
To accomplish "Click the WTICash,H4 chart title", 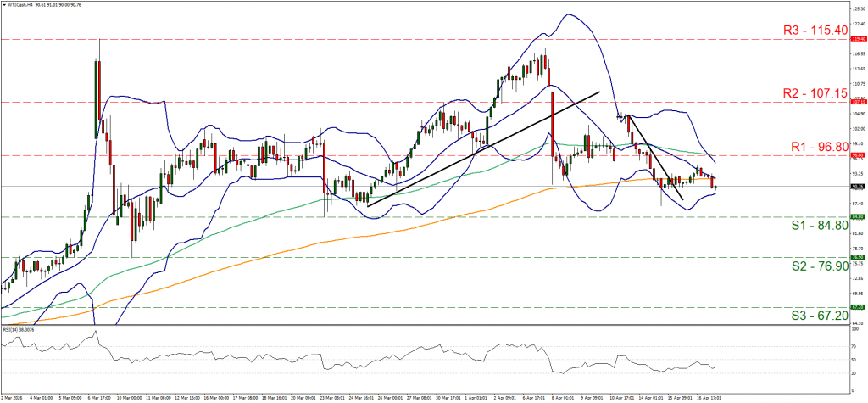I will (22, 3).
